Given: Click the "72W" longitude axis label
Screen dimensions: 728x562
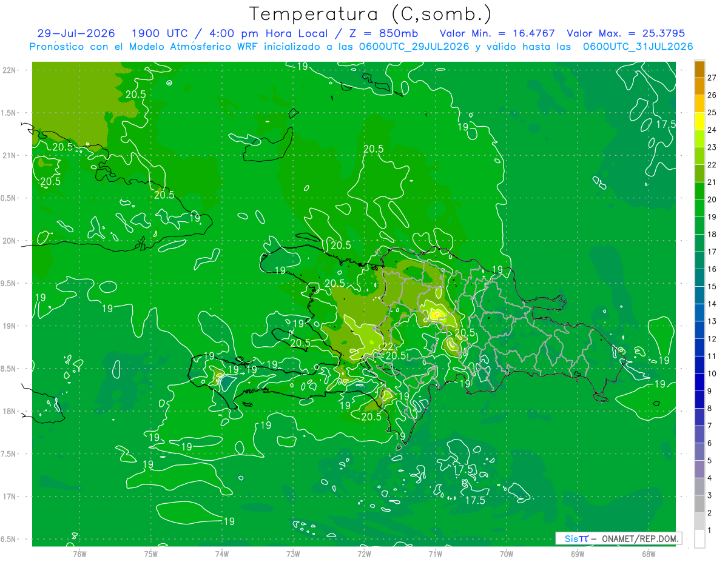Looking at the screenshot, I should 364,554.
